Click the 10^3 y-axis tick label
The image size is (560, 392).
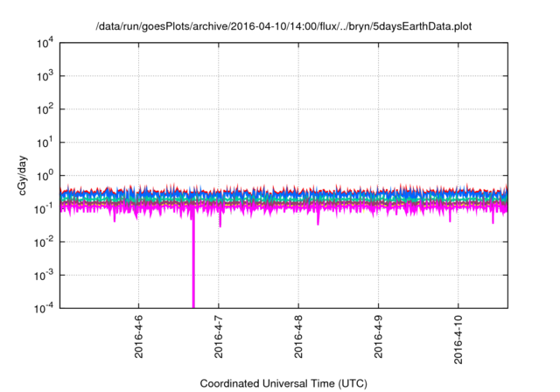(45, 76)
